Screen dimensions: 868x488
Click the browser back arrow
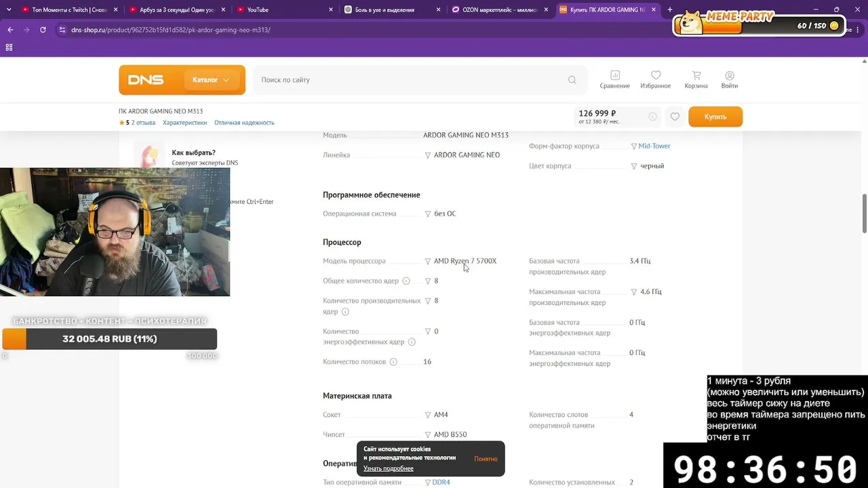point(10,30)
